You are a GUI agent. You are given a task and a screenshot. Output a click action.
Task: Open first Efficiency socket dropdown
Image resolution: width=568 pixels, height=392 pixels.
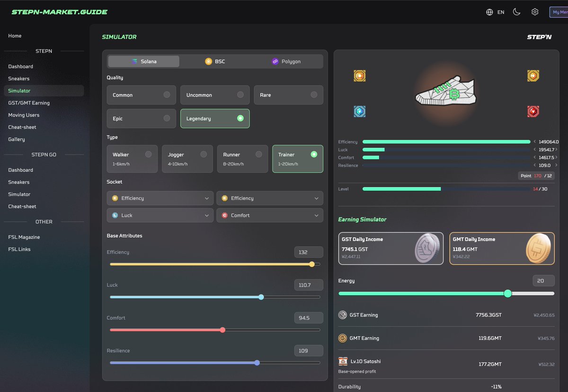pos(160,198)
